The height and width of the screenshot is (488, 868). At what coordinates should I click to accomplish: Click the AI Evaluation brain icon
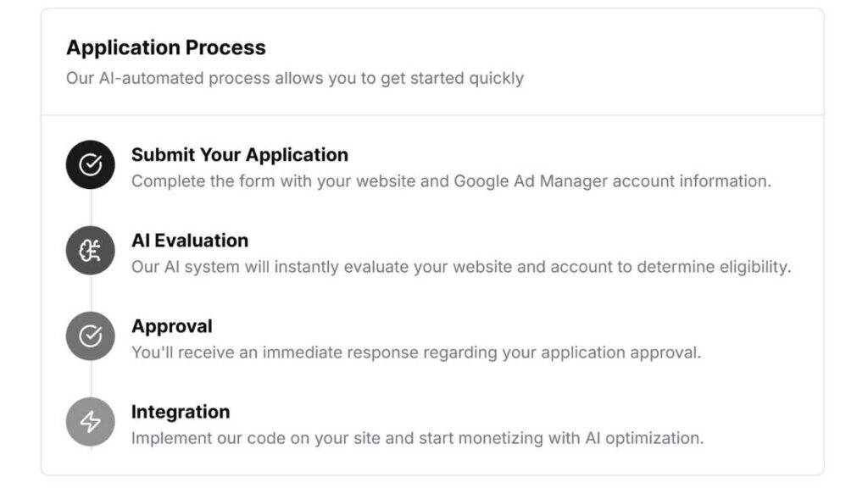point(90,250)
